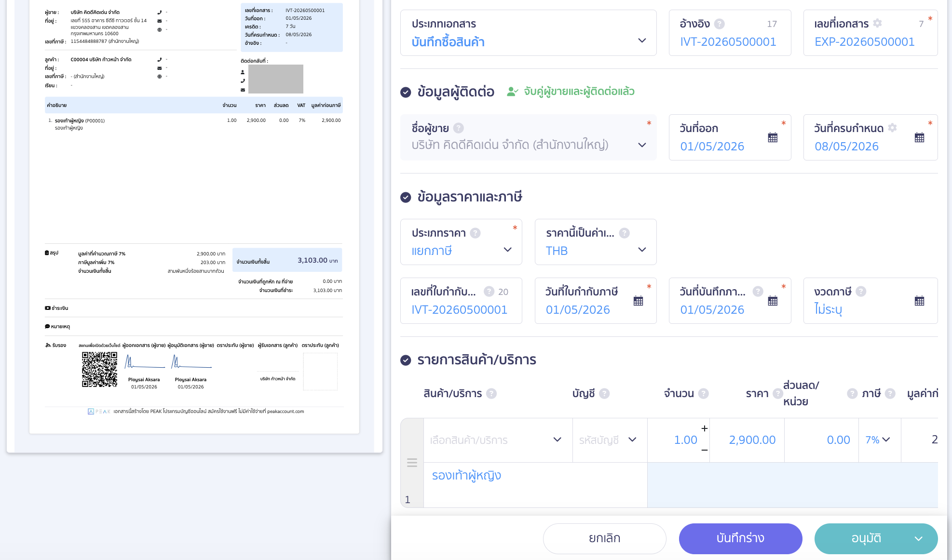Screen dimensions: 952x560
Task: Click the help icon beside 'ราคานี้เป็นค่าเ...'
Action: (x=624, y=233)
